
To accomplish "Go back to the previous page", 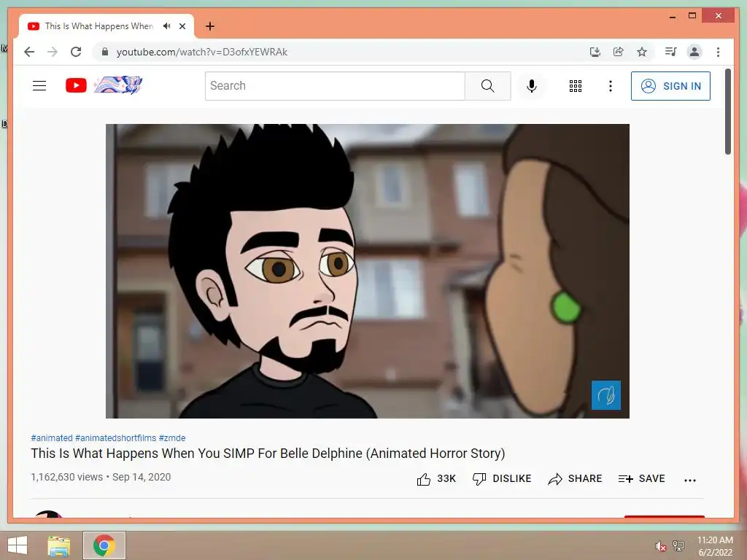I will [x=29, y=52].
